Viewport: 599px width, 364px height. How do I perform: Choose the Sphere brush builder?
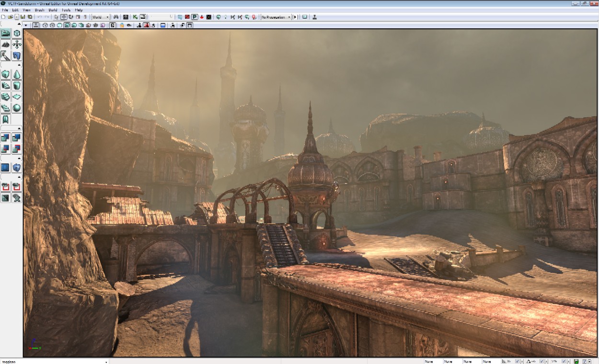17,108
